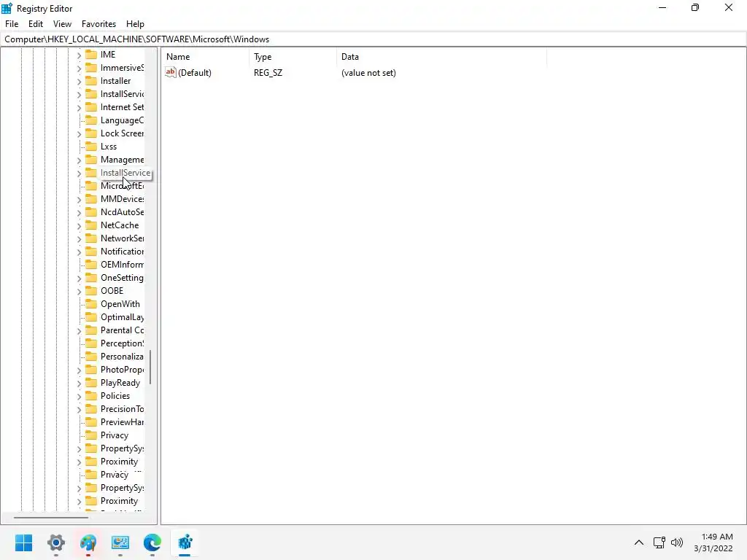Click the Lxss key folder icon
This screenshot has width=747, height=560.
click(91, 147)
